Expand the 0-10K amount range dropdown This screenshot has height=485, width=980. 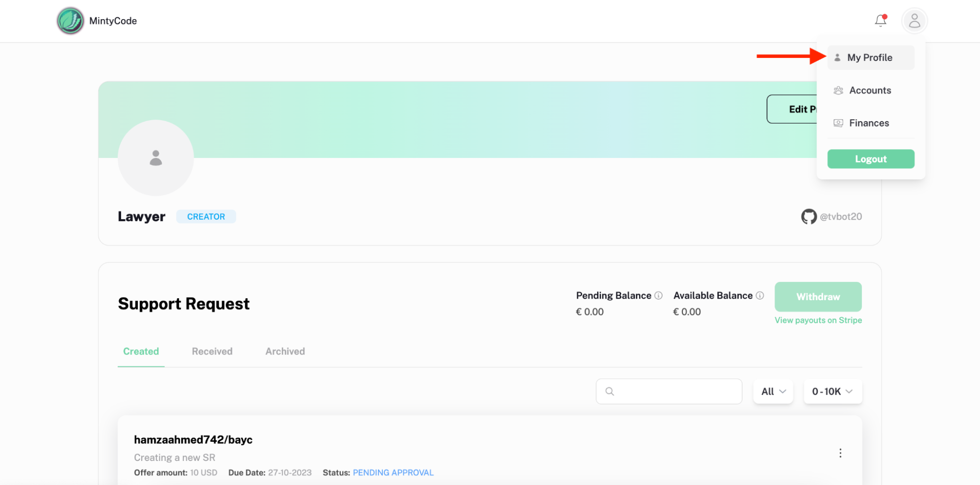832,391
